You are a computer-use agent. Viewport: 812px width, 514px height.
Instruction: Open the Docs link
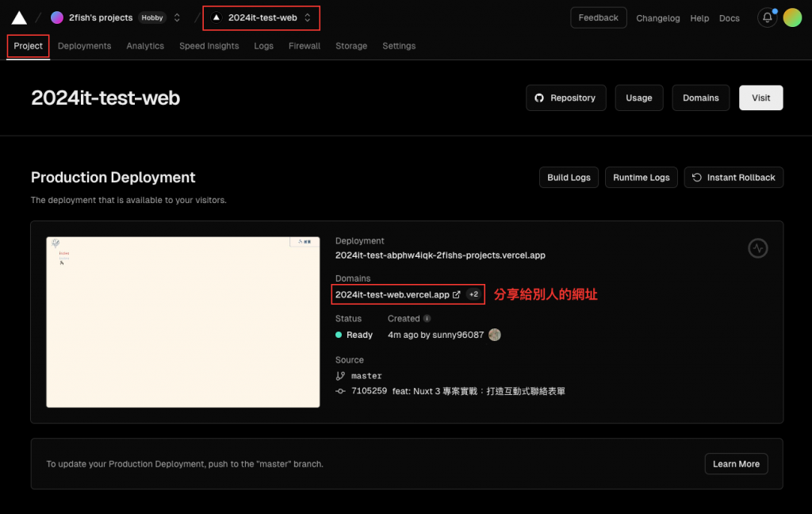pos(730,18)
